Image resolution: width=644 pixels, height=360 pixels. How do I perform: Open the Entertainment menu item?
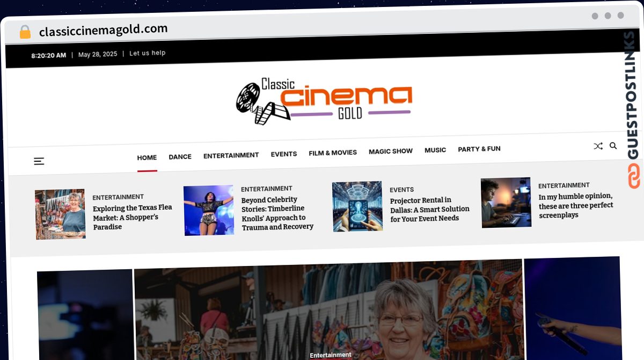pyautogui.click(x=231, y=155)
